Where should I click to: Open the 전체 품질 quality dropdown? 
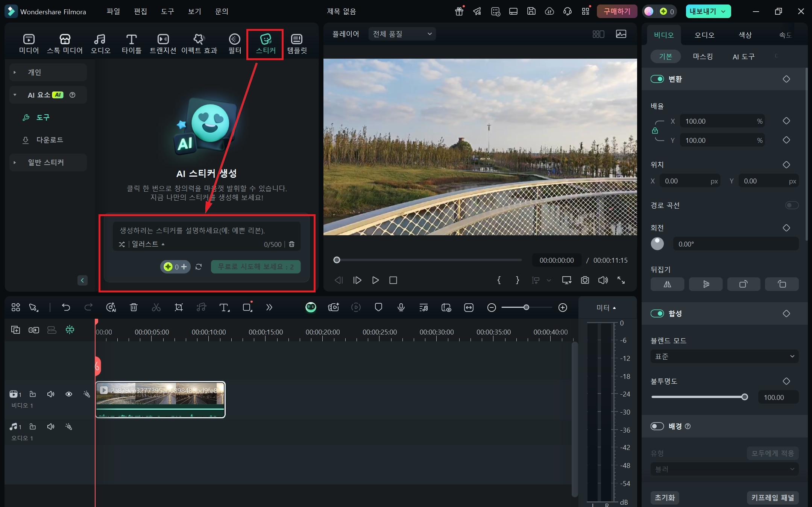pos(402,34)
